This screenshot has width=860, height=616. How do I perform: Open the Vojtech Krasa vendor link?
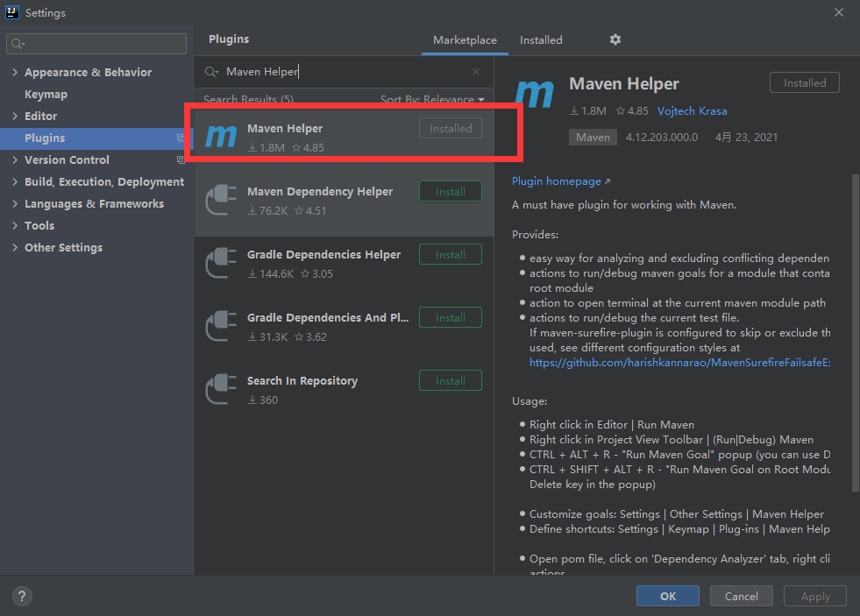pos(693,110)
